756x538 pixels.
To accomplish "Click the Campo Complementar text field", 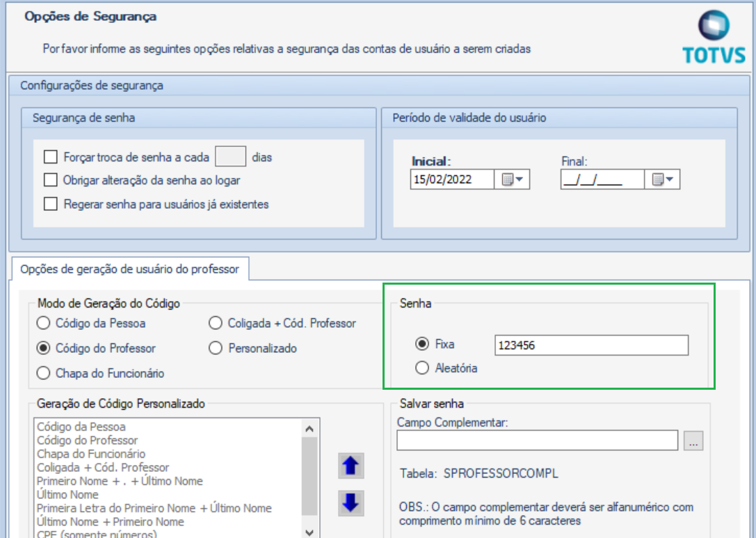I will [x=538, y=441].
